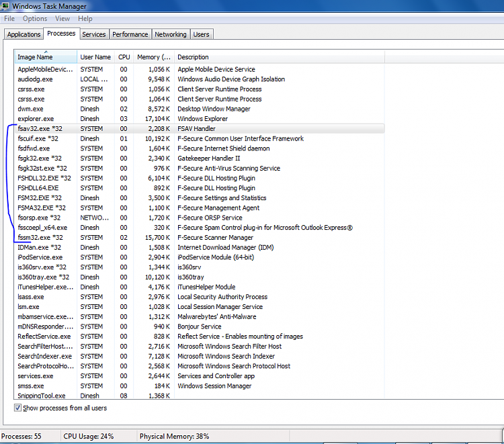The image size is (504, 444).
Task: Select the dwm.exe process
Action: (x=200, y=109)
